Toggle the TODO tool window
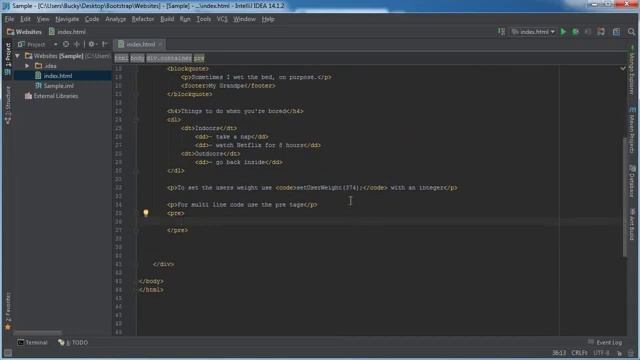The height and width of the screenshot is (360, 640). pyautogui.click(x=73, y=342)
